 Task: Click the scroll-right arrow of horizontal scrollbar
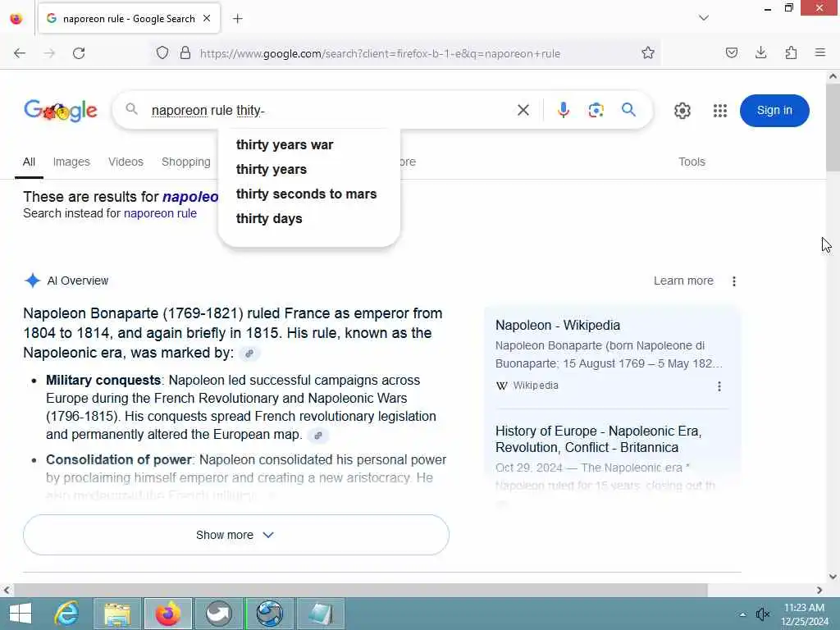(819, 590)
